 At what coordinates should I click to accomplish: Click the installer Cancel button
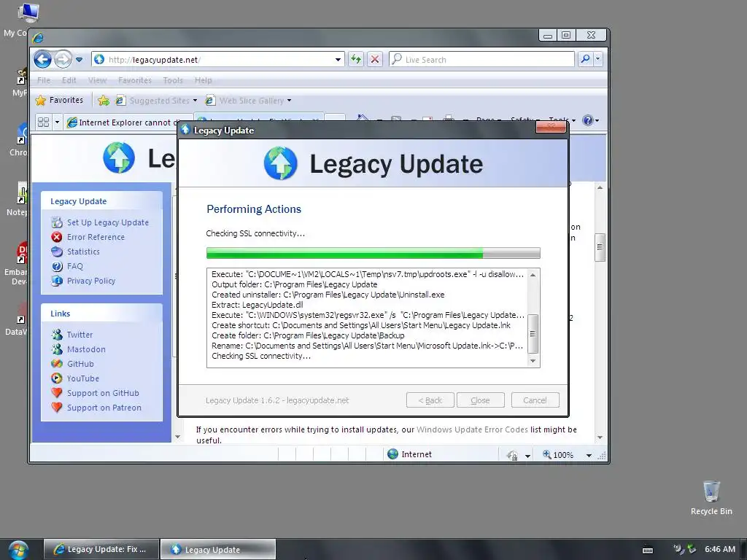535,400
